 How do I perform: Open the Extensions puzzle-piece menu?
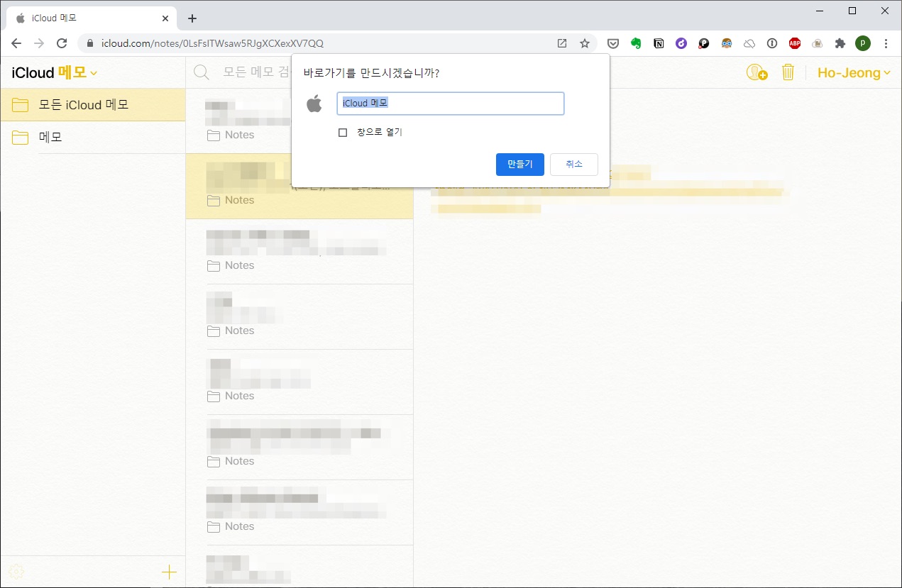coord(840,43)
